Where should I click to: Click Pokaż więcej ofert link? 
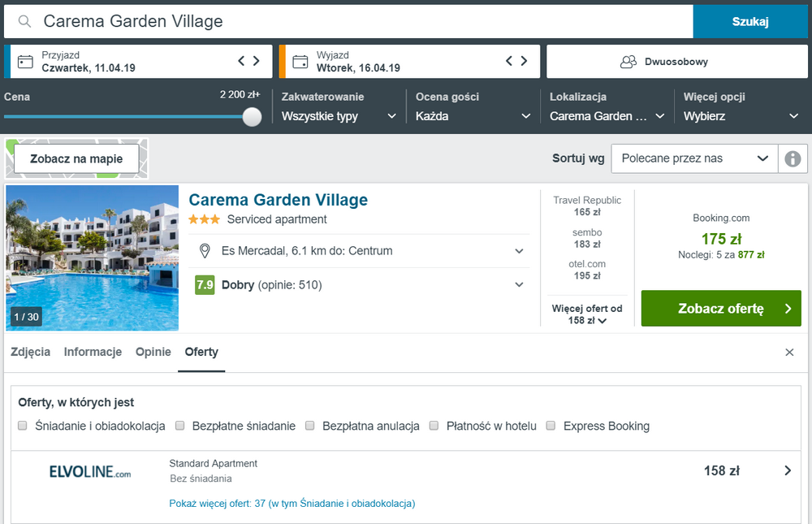click(292, 504)
